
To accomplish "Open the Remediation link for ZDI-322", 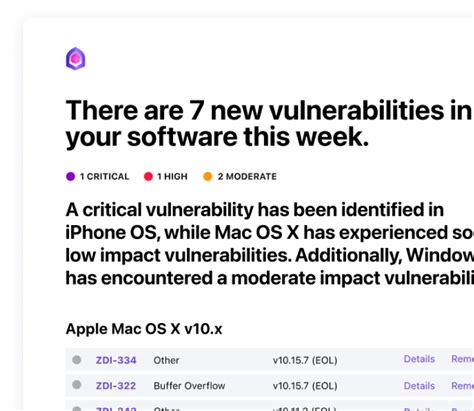I will (463, 386).
